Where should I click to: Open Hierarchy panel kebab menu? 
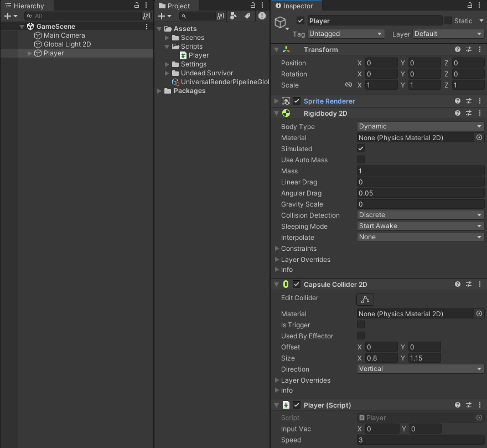click(x=146, y=5)
